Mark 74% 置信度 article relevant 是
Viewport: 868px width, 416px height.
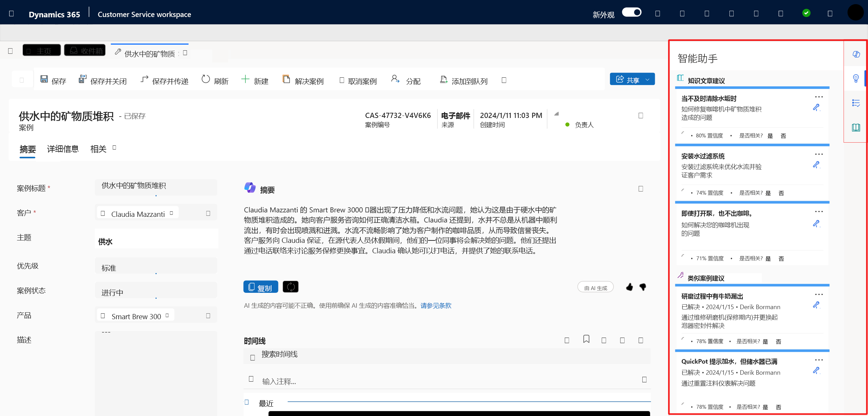768,193
